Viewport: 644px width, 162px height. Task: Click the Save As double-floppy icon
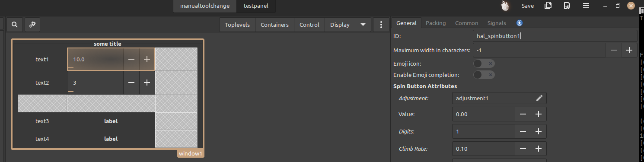click(x=548, y=6)
